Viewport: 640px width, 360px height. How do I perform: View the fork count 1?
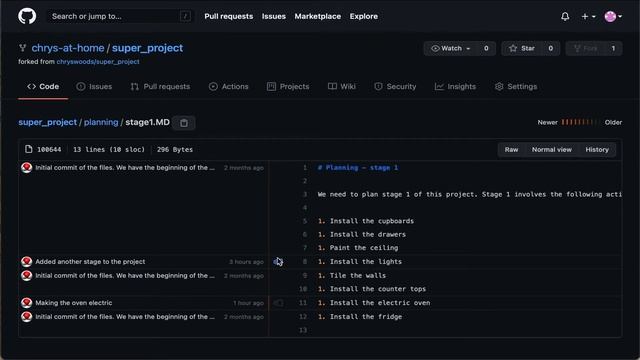(x=613, y=48)
